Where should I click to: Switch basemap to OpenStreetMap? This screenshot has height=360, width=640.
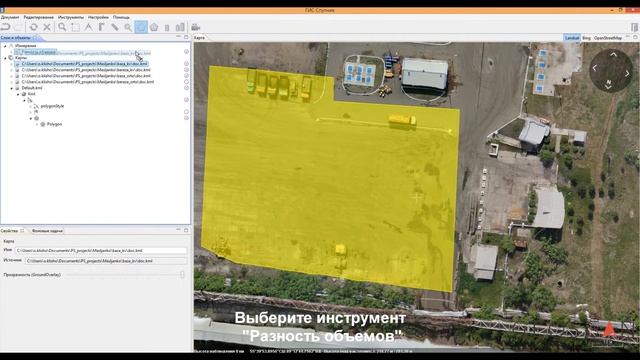click(x=607, y=38)
